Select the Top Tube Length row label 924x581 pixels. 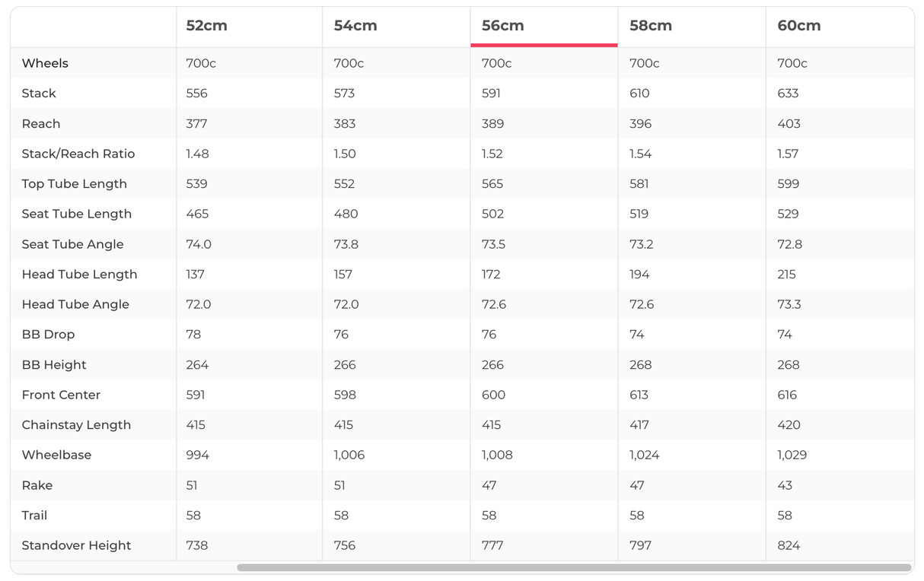(x=75, y=184)
